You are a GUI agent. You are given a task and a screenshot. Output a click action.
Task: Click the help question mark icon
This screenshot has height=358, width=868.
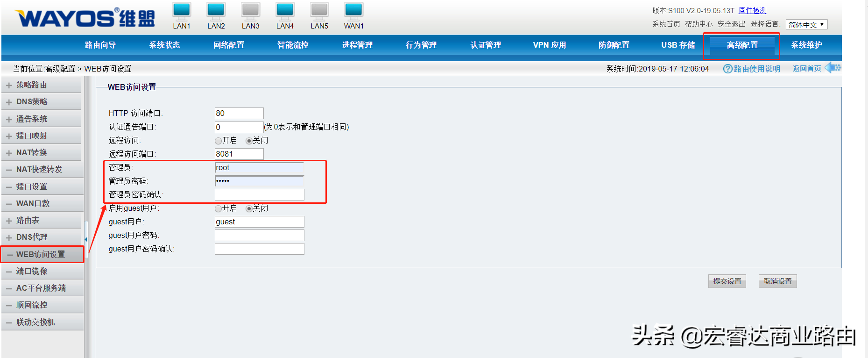(x=727, y=69)
